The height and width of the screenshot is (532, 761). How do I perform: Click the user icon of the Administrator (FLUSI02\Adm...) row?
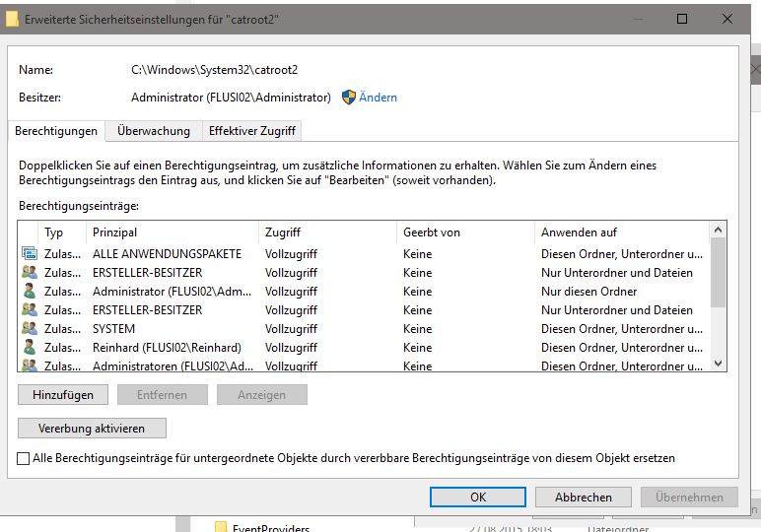30,291
